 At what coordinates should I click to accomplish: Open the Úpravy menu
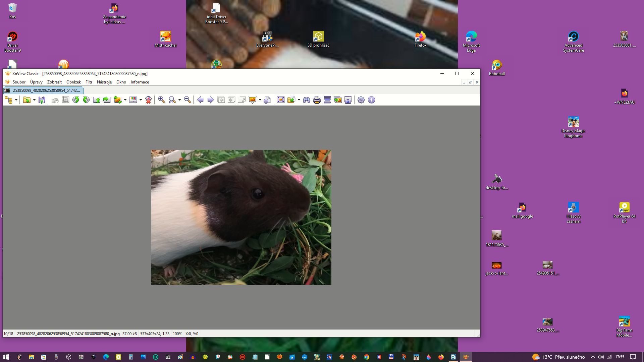click(x=36, y=82)
